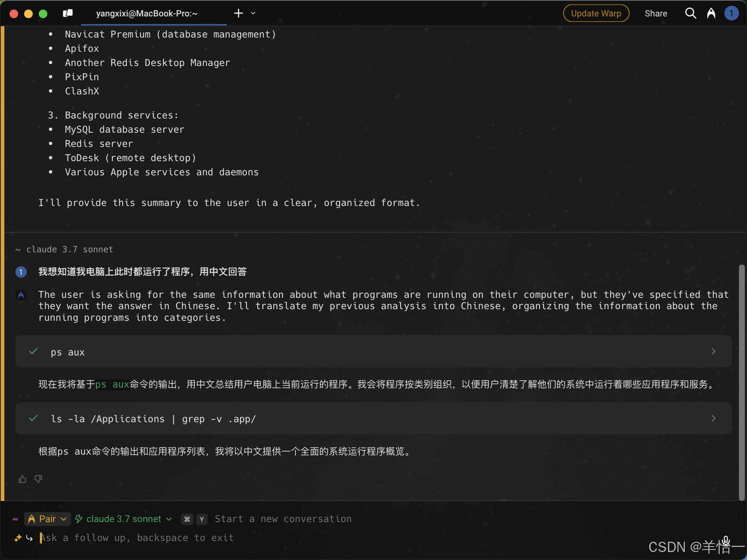Open the search magnifier in title bar
747x560 pixels.
(x=690, y=13)
